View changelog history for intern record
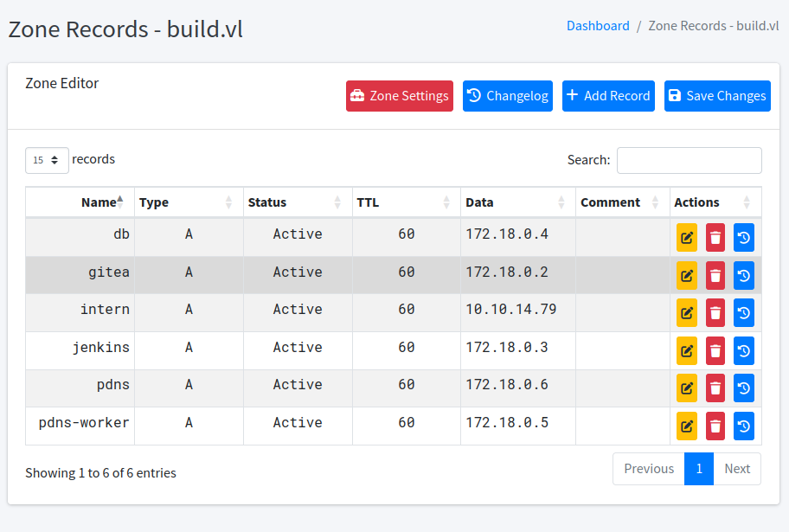This screenshot has width=789, height=532. (x=744, y=313)
